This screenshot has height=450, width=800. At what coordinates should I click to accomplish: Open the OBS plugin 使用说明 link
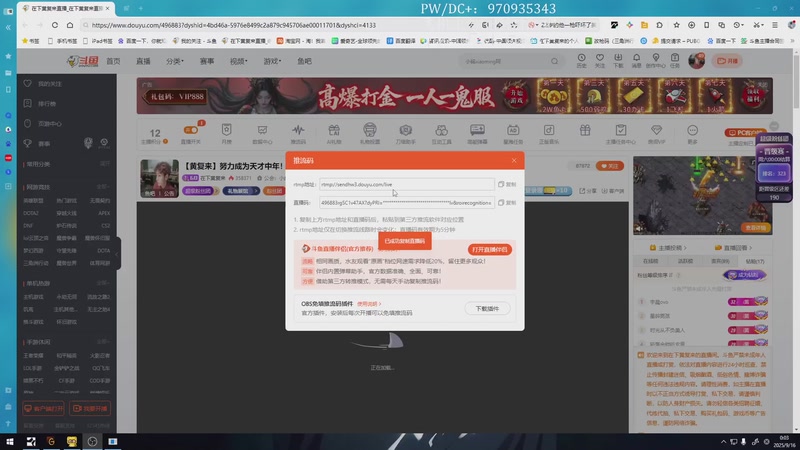click(x=369, y=304)
